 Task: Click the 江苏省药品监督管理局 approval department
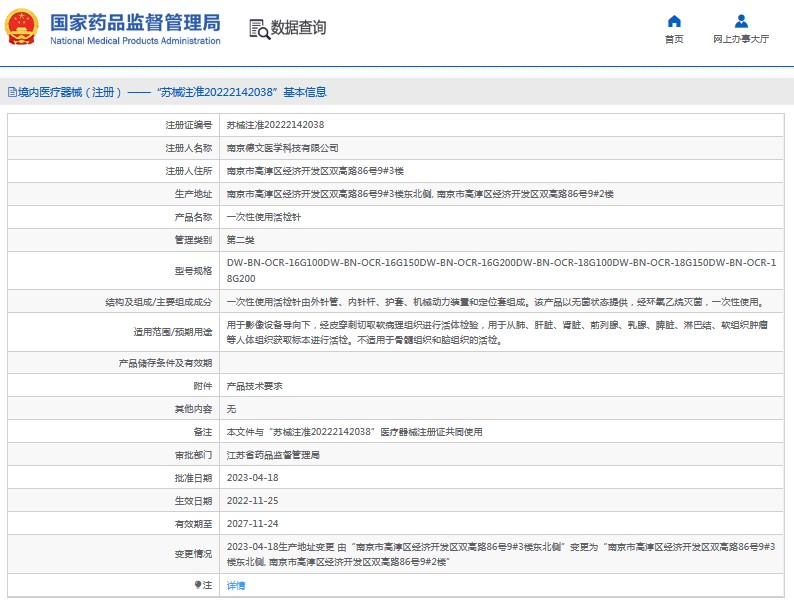click(x=273, y=455)
